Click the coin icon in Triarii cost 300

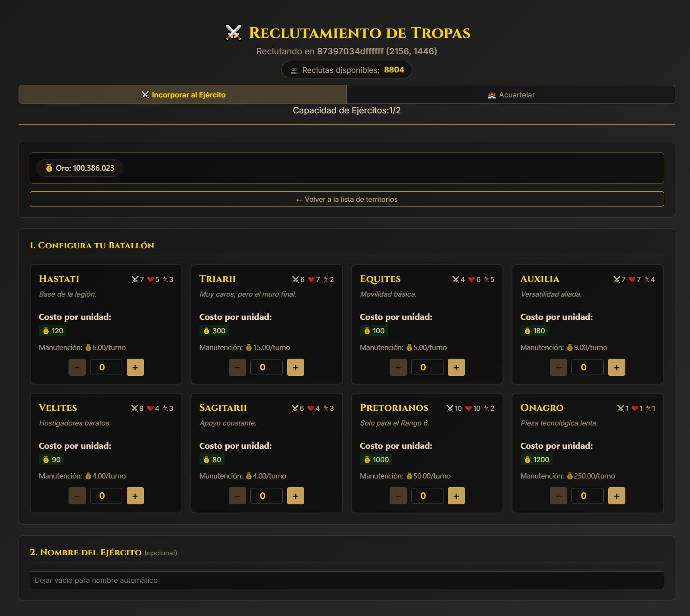(x=206, y=331)
